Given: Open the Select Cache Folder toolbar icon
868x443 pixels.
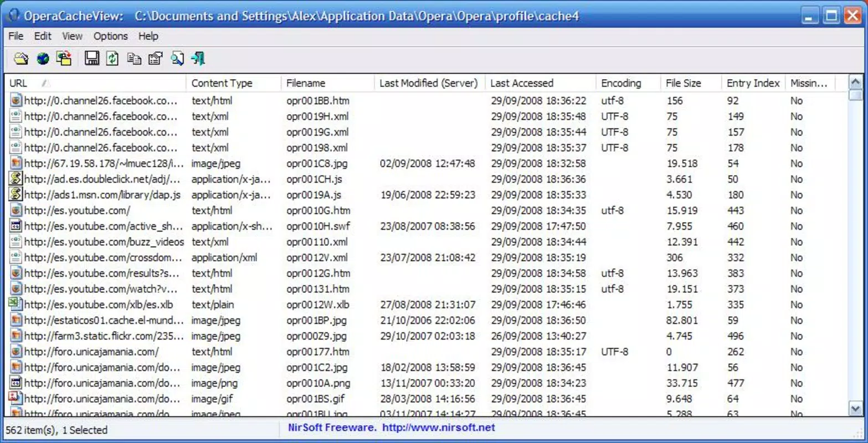Looking at the screenshot, I should click(21, 58).
